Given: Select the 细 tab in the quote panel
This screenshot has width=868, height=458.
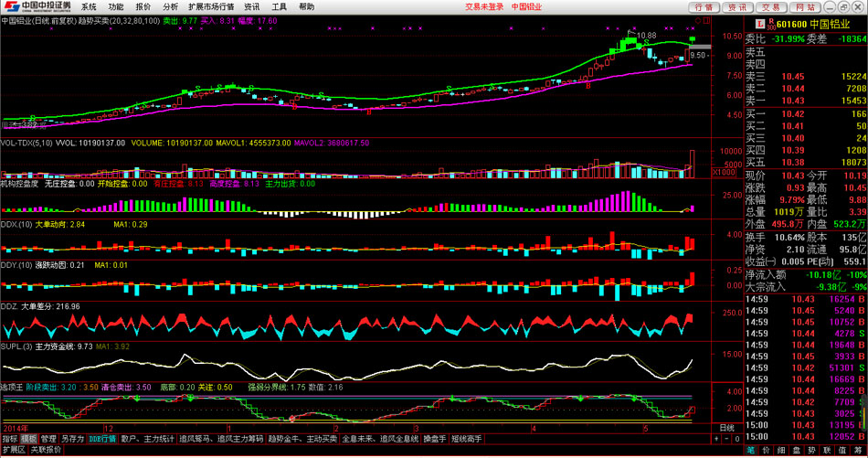Looking at the screenshot, I should point(781,451).
